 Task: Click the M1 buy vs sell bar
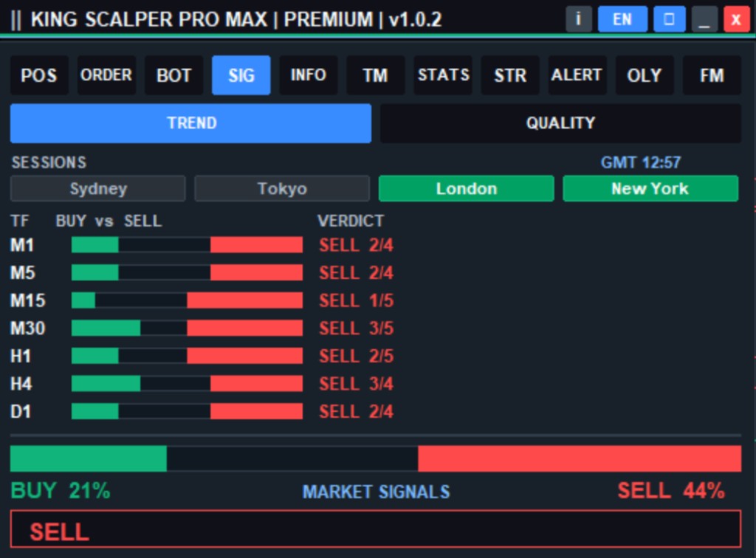click(187, 245)
